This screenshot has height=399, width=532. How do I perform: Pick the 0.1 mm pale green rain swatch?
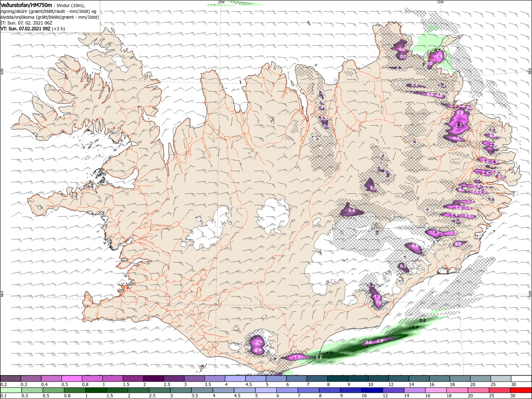click(10, 390)
